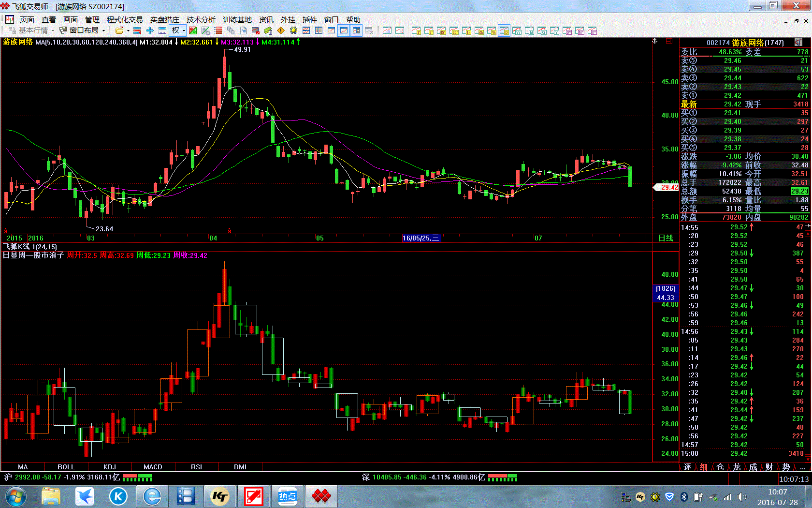Toggle the red panel layout icon
Viewport: 812px width, 508px height.
669,42
